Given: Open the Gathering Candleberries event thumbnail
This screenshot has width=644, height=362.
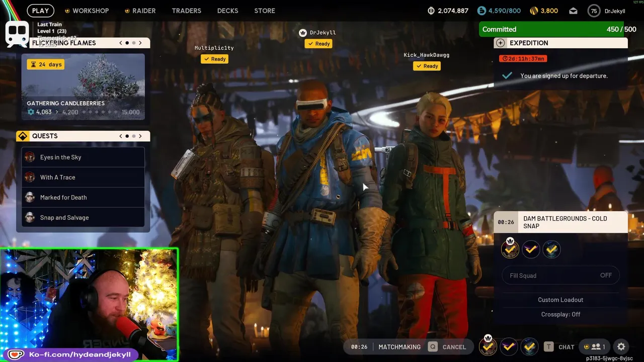Looking at the screenshot, I should click(x=83, y=86).
